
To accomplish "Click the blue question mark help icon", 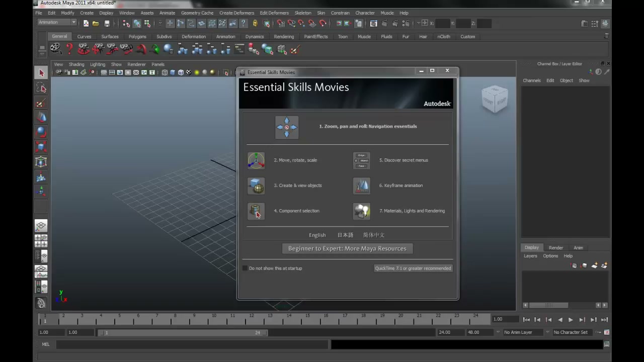I will coord(243,23).
